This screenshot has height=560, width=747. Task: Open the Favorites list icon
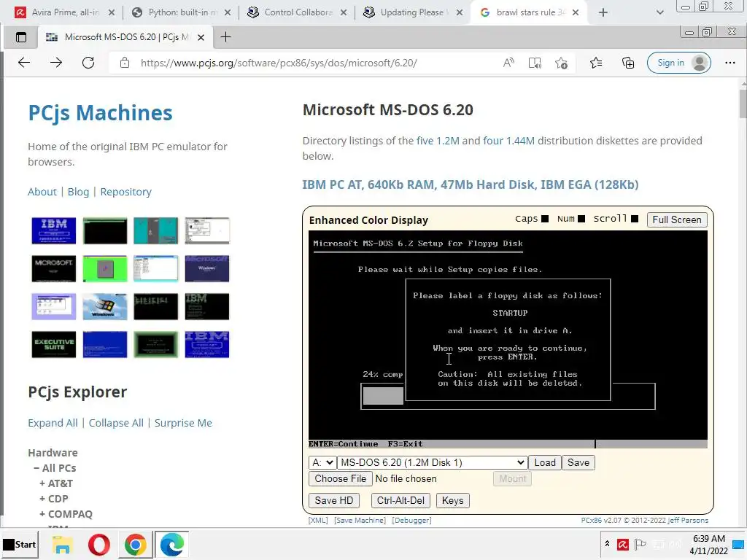click(x=595, y=63)
